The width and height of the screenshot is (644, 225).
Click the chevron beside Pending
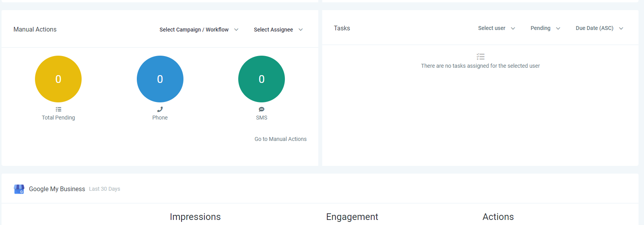coord(558,28)
